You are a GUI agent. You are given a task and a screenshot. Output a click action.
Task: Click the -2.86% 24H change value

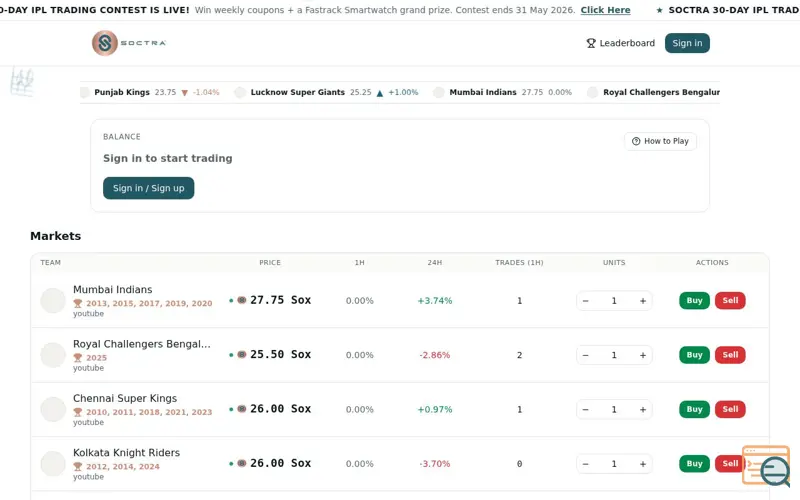[435, 355]
